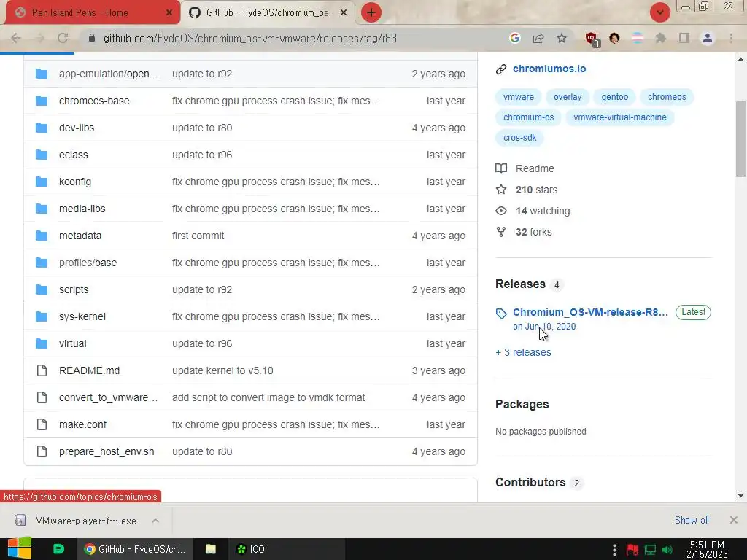Open tab search dropdown arrow
The width and height of the screenshot is (747, 560).
click(659, 12)
